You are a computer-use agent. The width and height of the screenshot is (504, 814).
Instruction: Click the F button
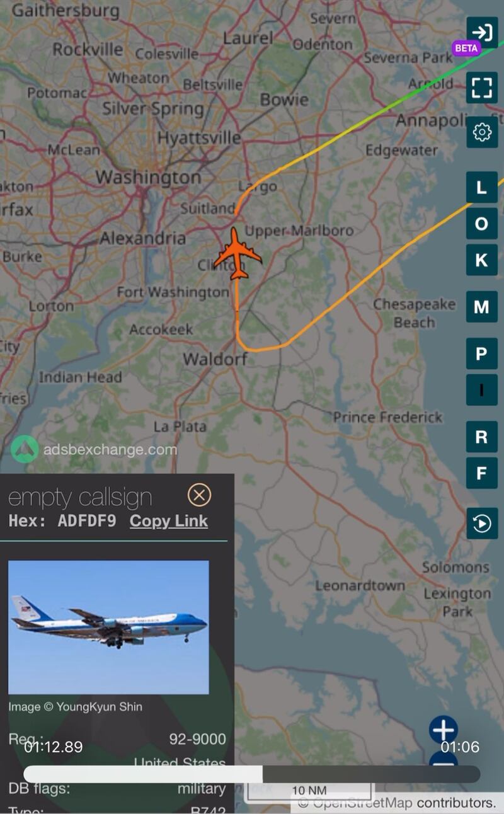pos(482,473)
